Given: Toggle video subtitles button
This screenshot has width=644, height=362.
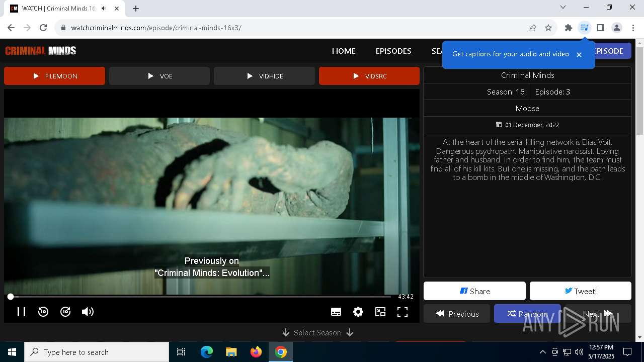Looking at the screenshot, I should 336,312.
